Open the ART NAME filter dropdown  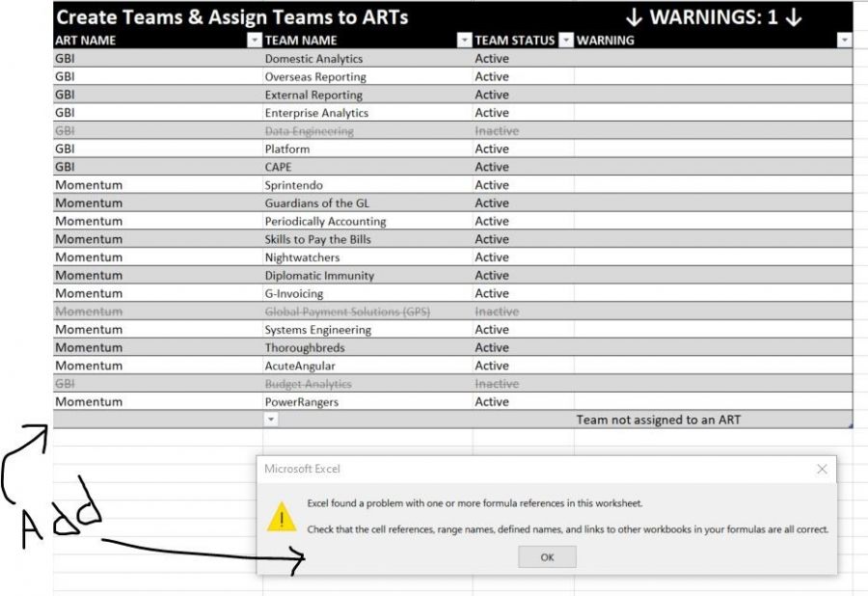254,40
